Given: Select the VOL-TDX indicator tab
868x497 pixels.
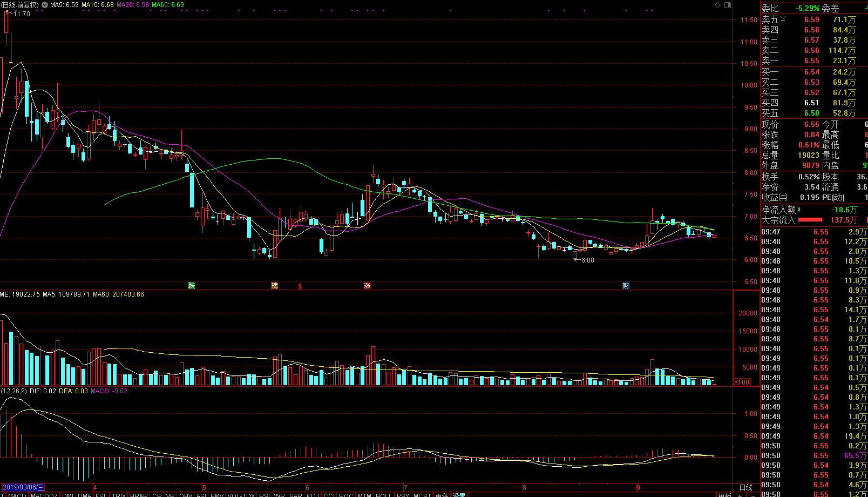Looking at the screenshot, I should [x=241, y=494].
